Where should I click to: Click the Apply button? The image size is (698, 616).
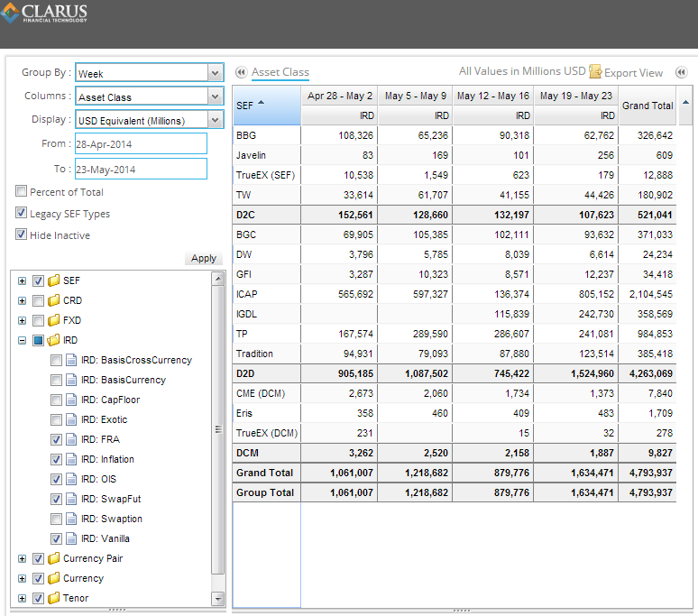[204, 258]
